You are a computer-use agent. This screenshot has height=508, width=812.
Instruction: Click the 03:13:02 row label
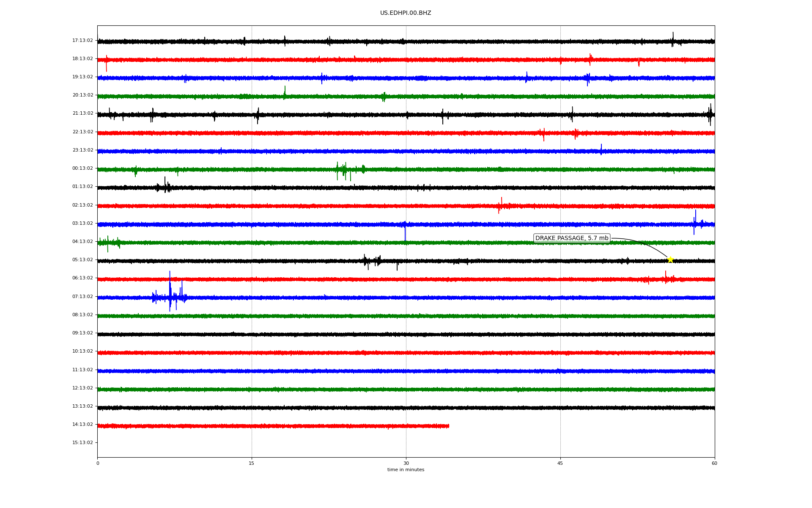(82, 224)
